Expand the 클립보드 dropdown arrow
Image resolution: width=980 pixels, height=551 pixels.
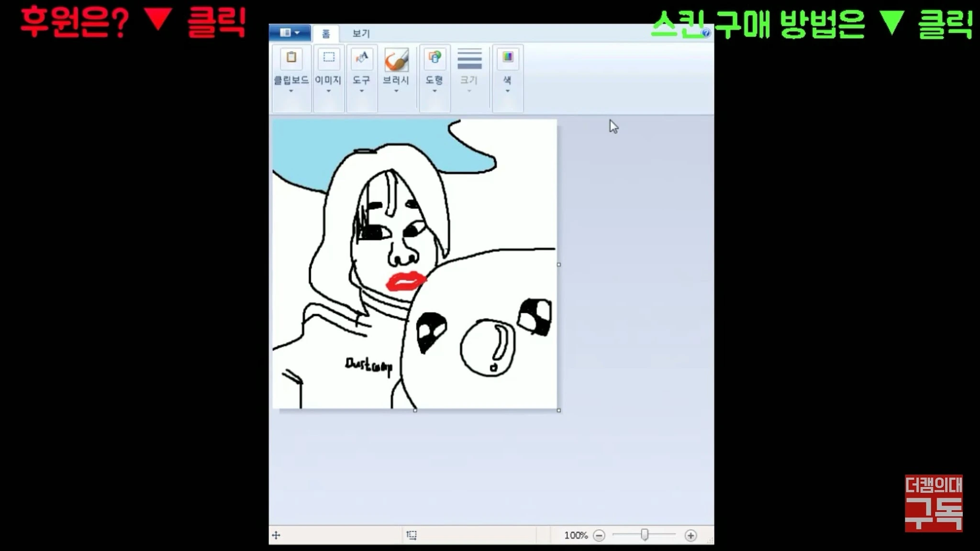pos(291,91)
